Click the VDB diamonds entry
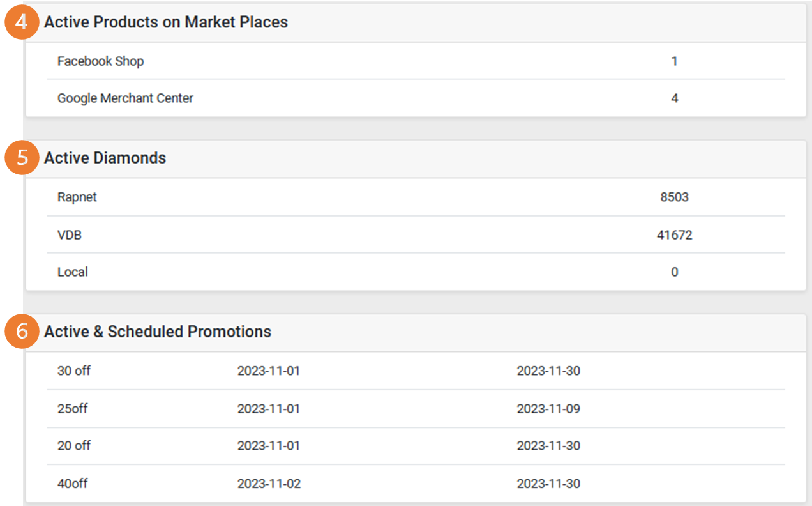 [70, 235]
